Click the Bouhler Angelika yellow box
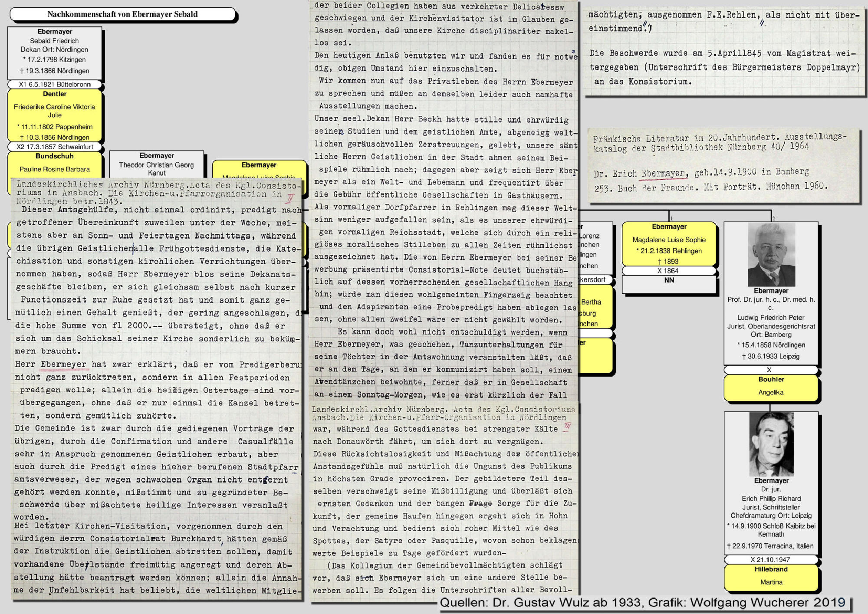 click(771, 387)
